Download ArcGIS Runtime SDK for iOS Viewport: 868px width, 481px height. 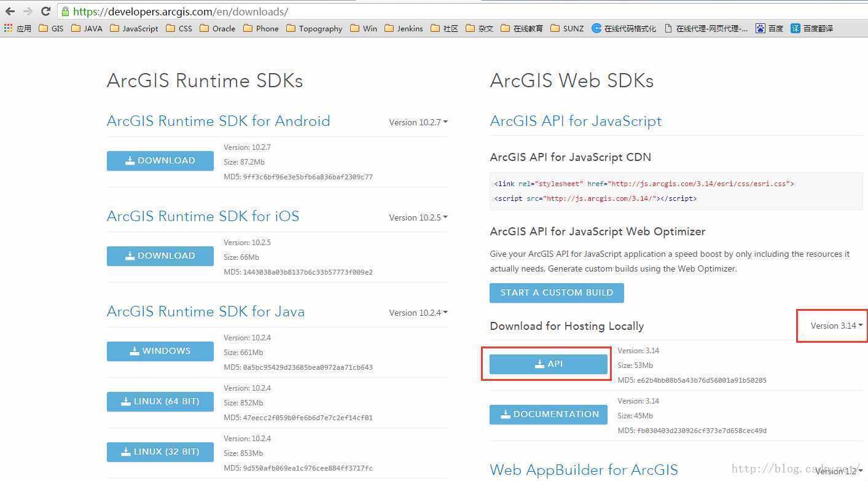(160, 256)
